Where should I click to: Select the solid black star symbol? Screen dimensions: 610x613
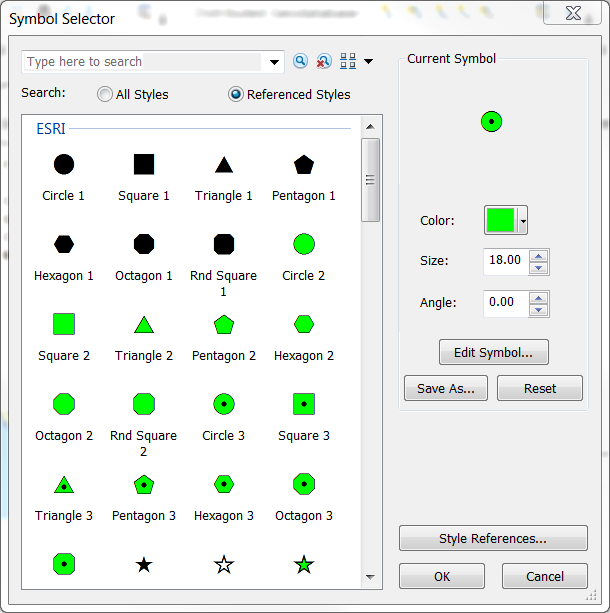click(144, 565)
